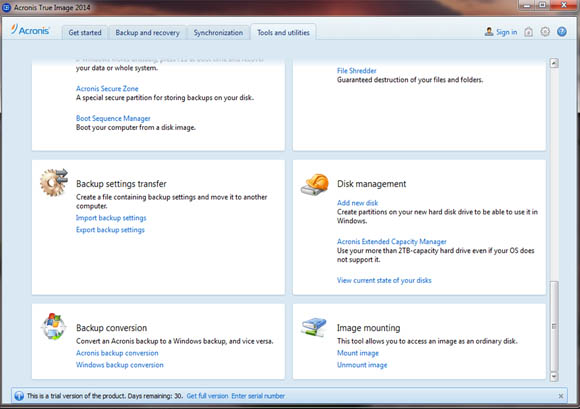Screen dimensions: 580x409
Task: Click Import backup settings
Action: [x=111, y=218]
